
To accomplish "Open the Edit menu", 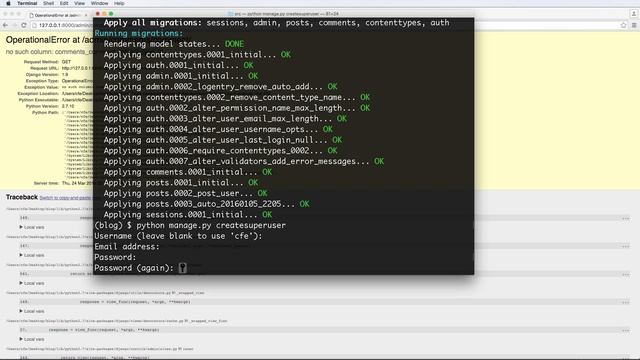I will [x=64, y=3].
